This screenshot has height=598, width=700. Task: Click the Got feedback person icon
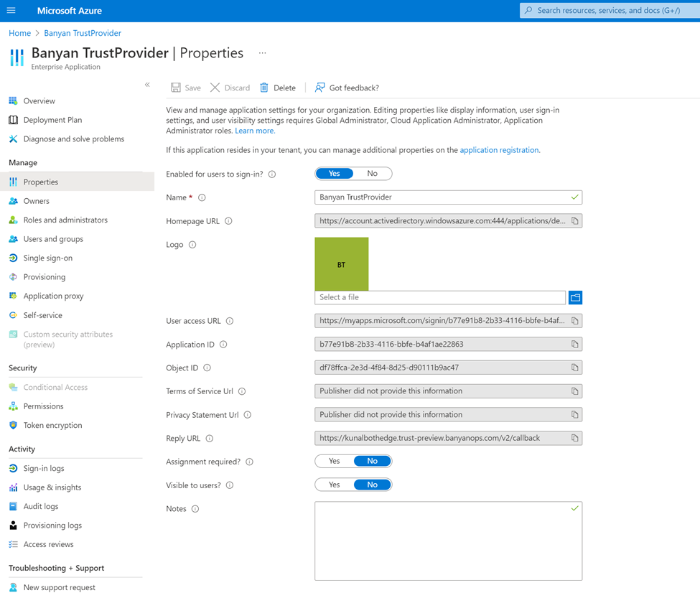(319, 88)
